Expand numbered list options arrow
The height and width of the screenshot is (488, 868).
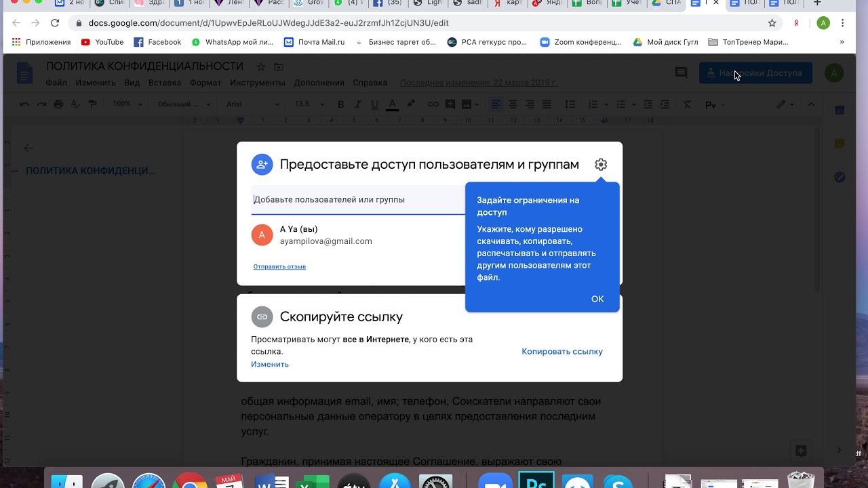pos(605,105)
